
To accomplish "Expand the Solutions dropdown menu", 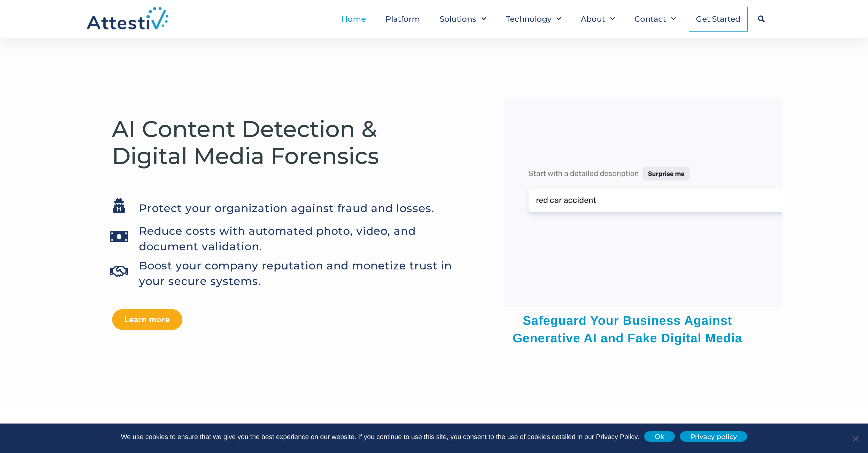I will (x=463, y=19).
